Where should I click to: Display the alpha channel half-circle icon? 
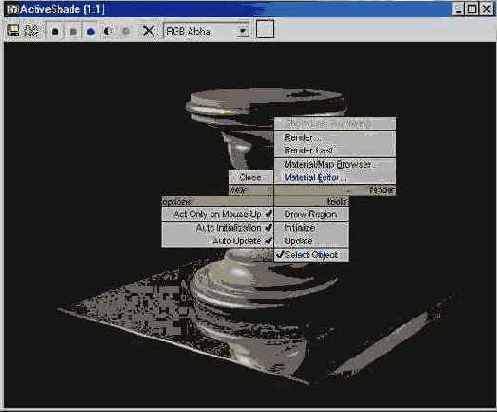108,32
